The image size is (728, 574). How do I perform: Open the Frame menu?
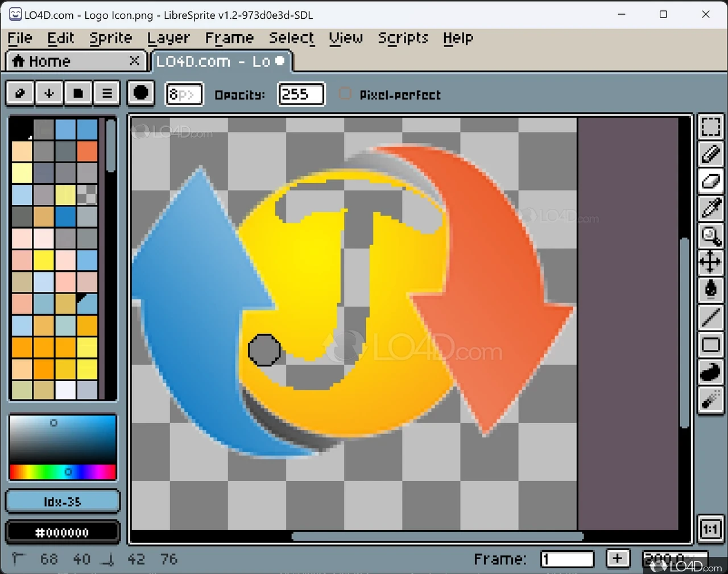(230, 38)
